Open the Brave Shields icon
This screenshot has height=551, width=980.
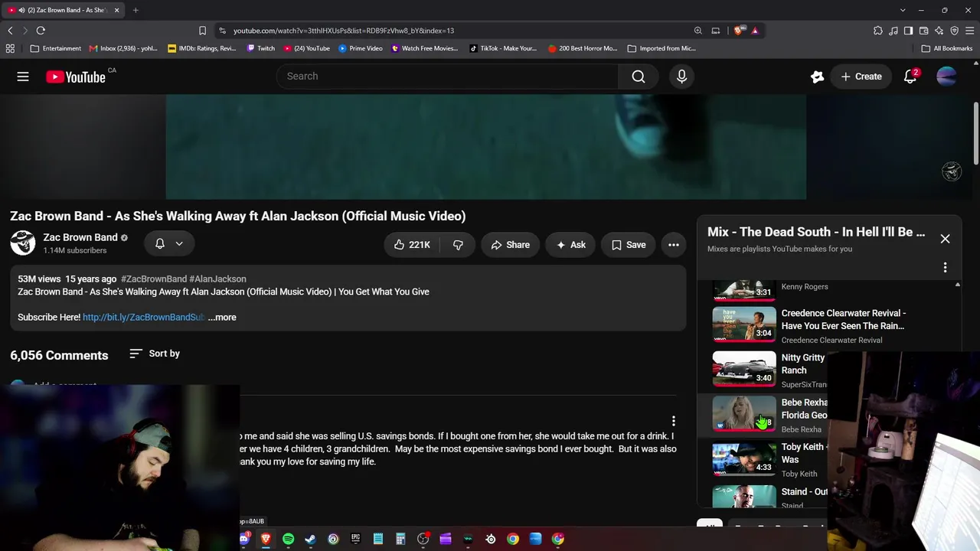click(738, 31)
